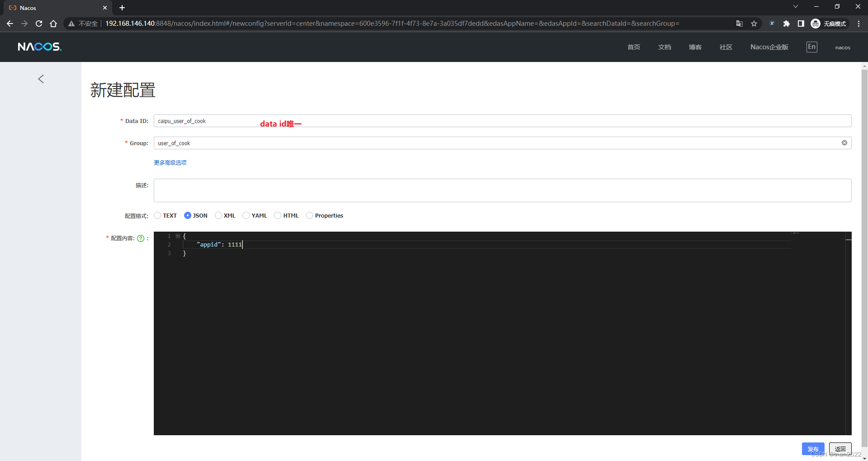This screenshot has width=868, height=461.
Task: Bookmark this page with the star icon
Action: (x=754, y=24)
